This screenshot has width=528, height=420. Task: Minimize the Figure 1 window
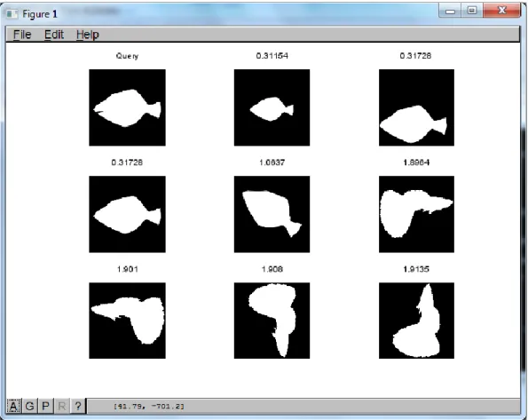(450, 11)
